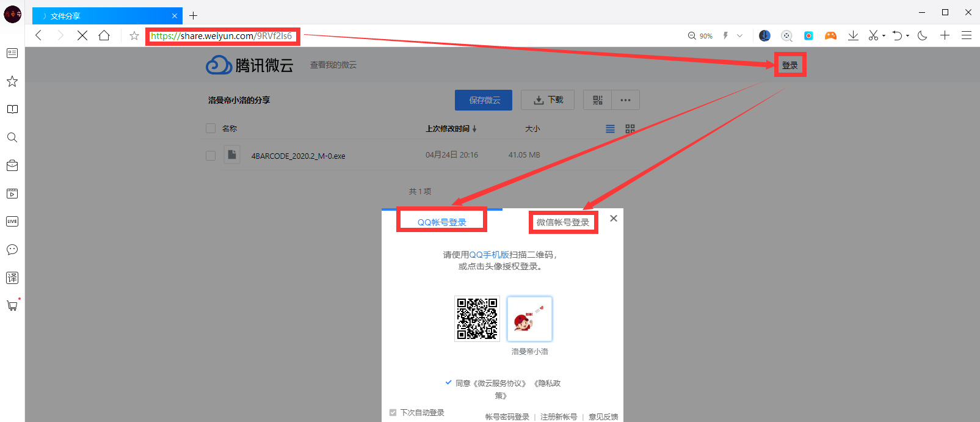980x422 pixels.
Task: Click the login QR code image
Action: (477, 319)
